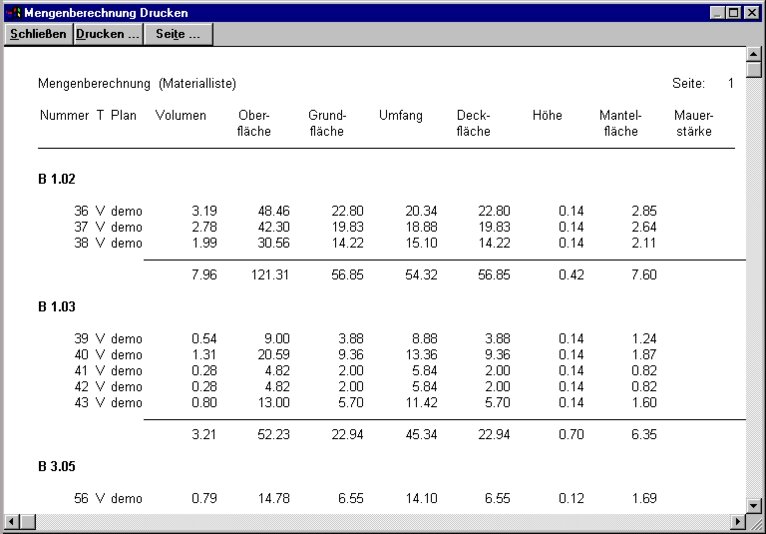Click Umfang value 20.34

click(x=421, y=211)
